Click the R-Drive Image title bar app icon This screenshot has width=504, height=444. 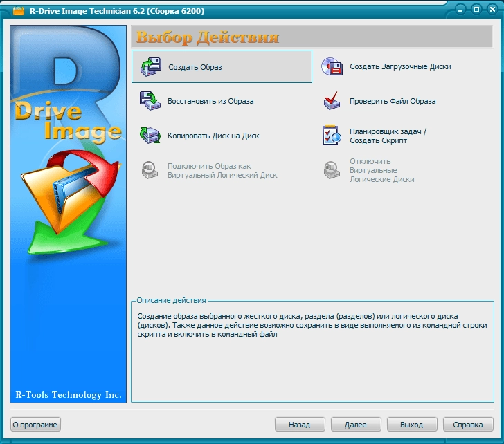tap(18, 11)
